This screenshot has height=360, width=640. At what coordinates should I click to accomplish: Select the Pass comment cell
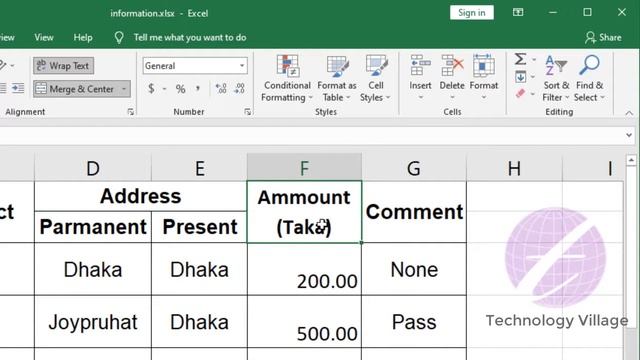pos(414,322)
